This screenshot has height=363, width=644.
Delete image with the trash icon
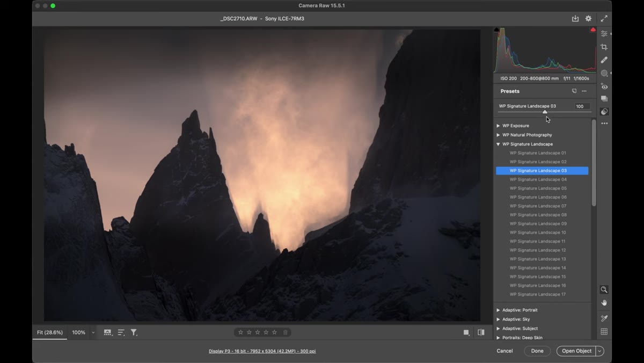click(286, 332)
